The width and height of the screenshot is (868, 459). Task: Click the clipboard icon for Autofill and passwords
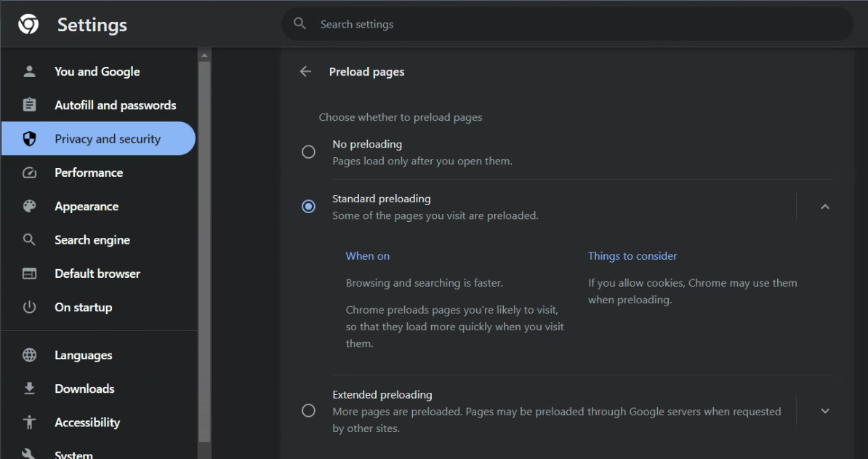[x=29, y=105]
